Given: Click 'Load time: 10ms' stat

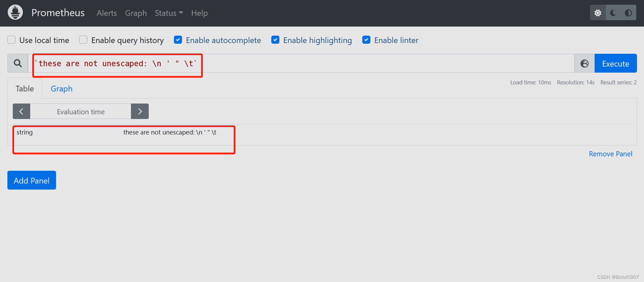Looking at the screenshot, I should coord(531,82).
